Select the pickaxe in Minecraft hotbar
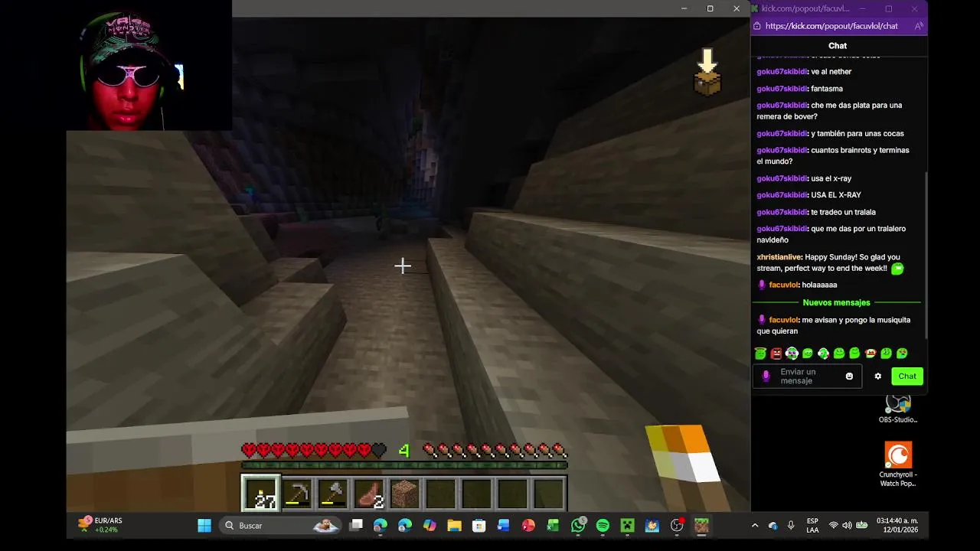 (296, 494)
